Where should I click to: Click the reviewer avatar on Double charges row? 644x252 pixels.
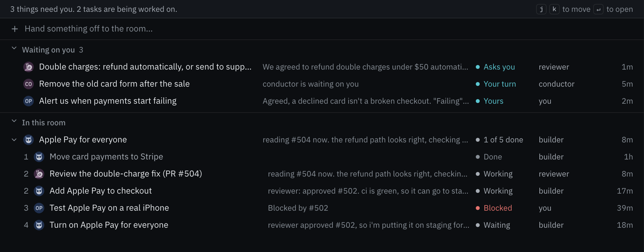(x=29, y=67)
